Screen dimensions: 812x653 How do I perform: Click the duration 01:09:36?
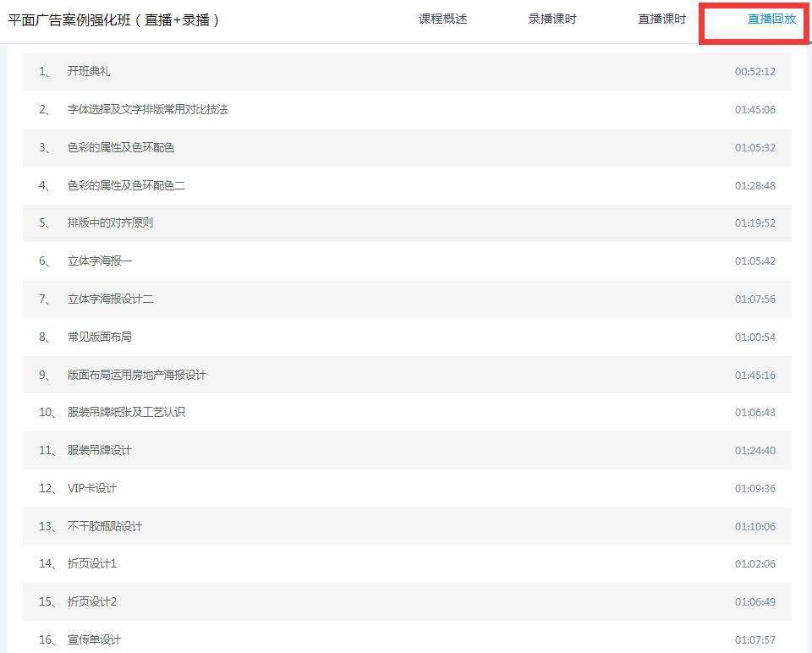tap(755, 488)
